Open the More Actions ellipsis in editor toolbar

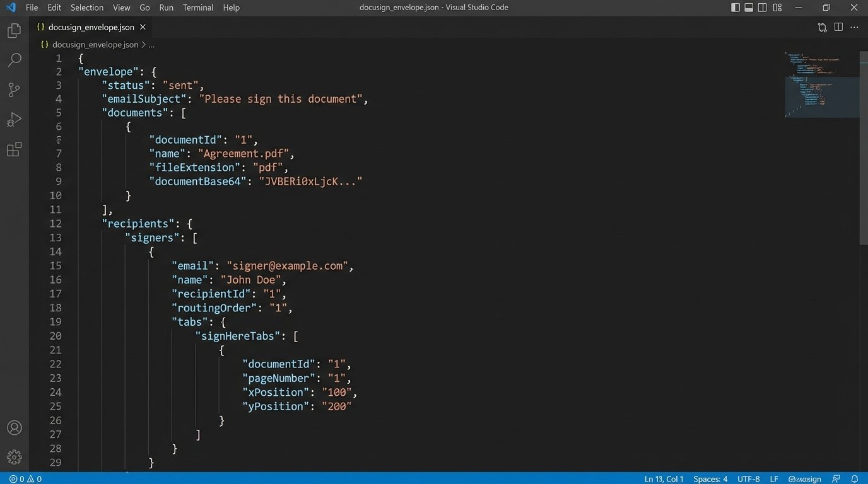point(855,27)
